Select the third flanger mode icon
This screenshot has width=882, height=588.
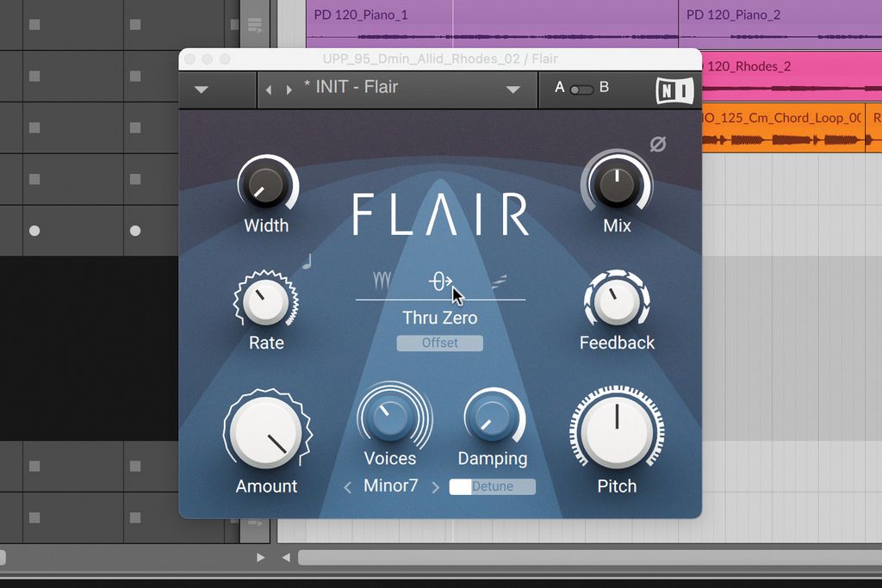pyautogui.click(x=498, y=280)
